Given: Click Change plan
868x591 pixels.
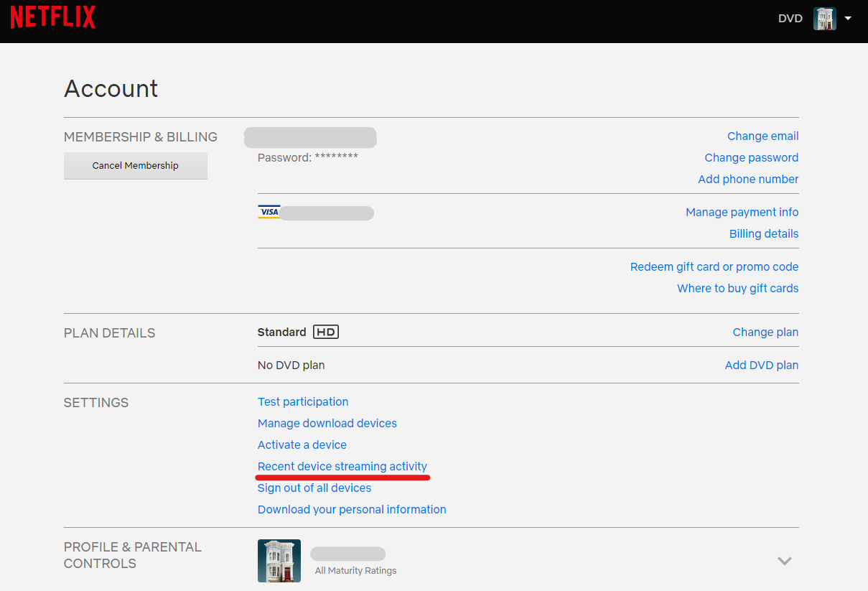Looking at the screenshot, I should (765, 332).
